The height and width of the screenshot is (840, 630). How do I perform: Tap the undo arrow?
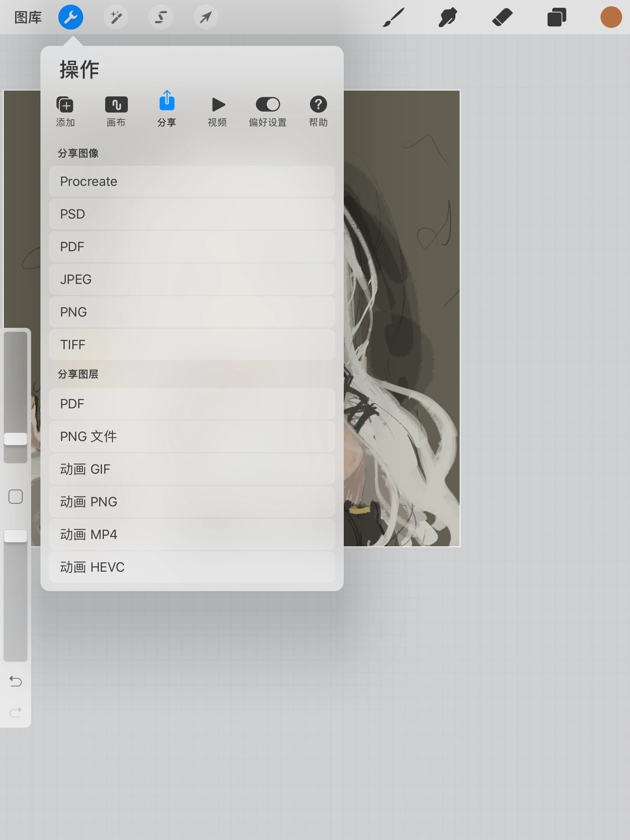[x=16, y=681]
